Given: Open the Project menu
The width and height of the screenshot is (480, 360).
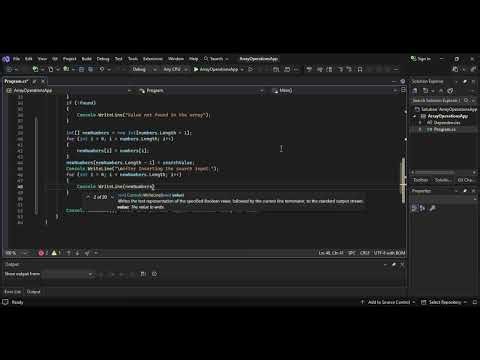Looking at the screenshot, I should [x=70, y=59].
